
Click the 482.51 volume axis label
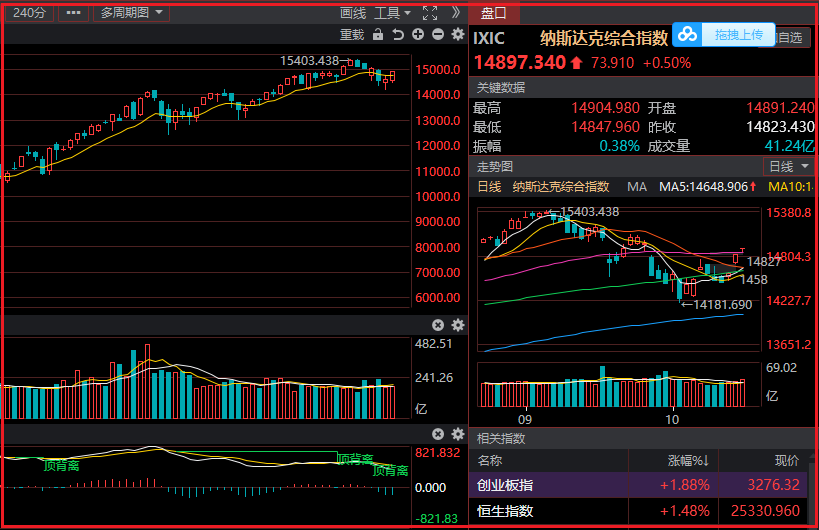(433, 344)
